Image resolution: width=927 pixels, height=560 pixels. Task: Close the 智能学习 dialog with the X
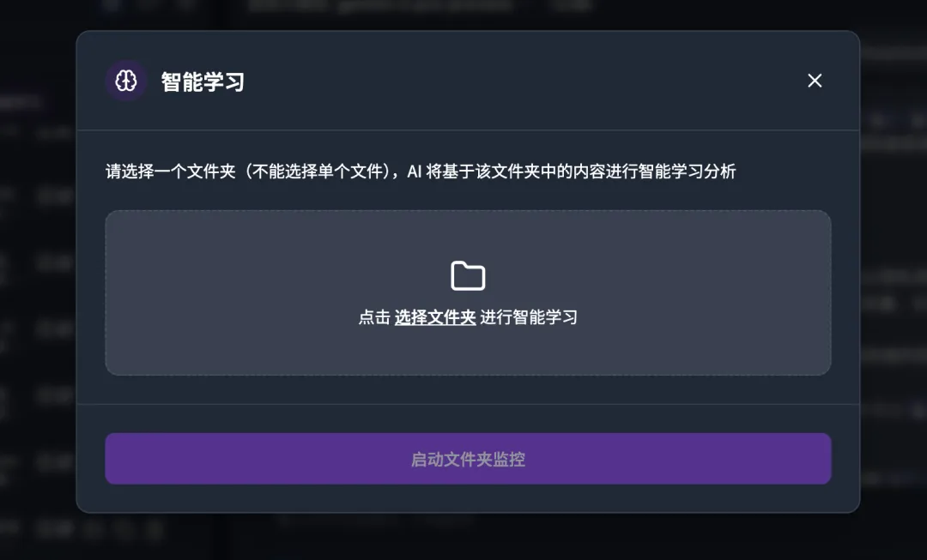pos(815,81)
